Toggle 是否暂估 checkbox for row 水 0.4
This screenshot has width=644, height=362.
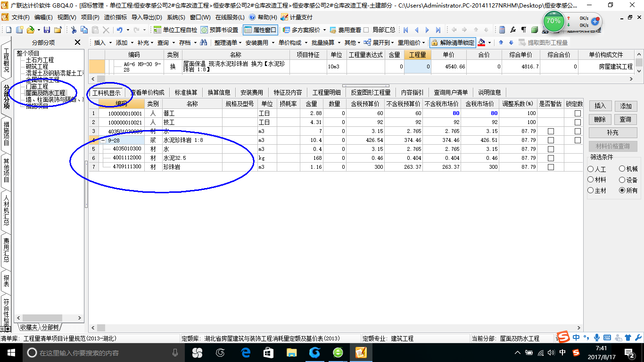[551, 149]
